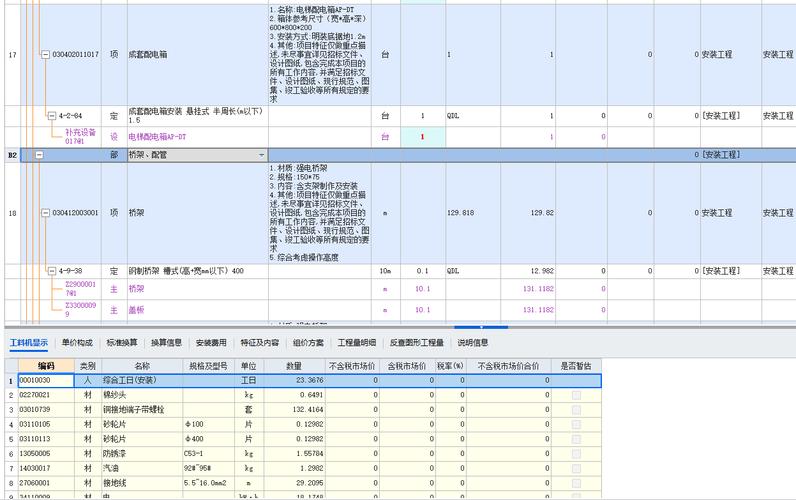Click the 类别 column header

(x=88, y=366)
